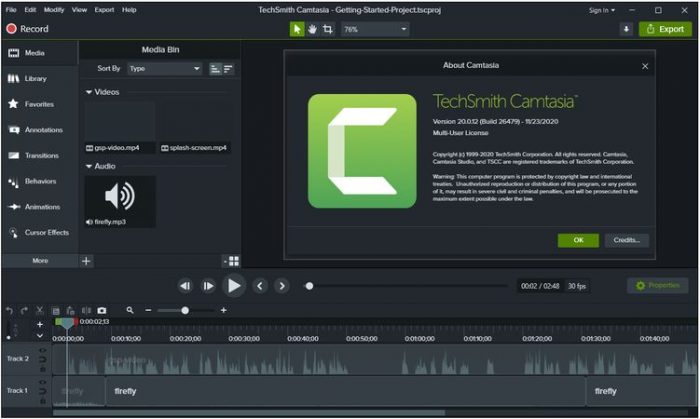Image resolution: width=700 pixels, height=419 pixels.
Task: Click the Split clip icon
Action: coord(86,311)
